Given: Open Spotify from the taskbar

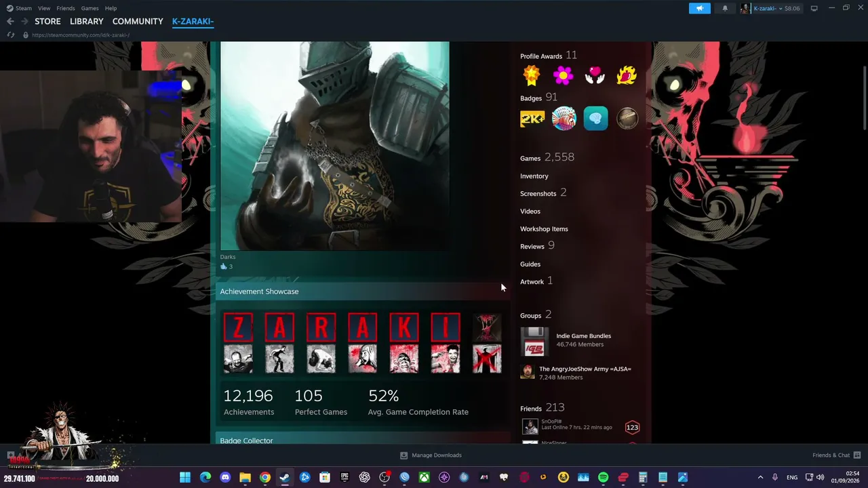Looking at the screenshot, I should 603,477.
